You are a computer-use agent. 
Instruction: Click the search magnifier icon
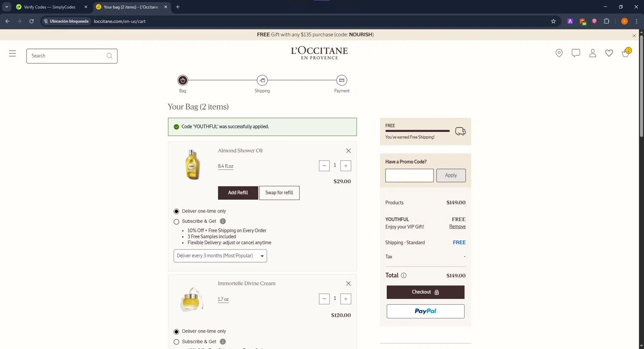coord(109,56)
